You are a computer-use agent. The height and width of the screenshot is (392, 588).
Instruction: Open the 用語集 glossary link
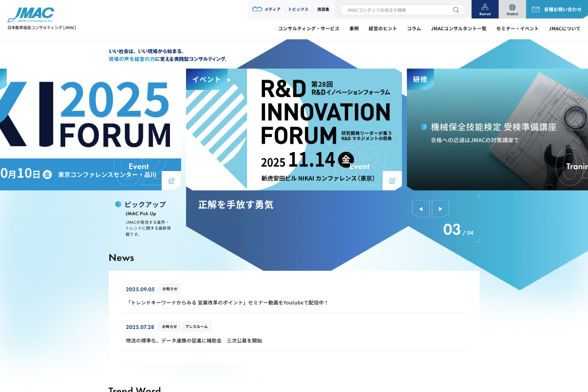pos(323,9)
